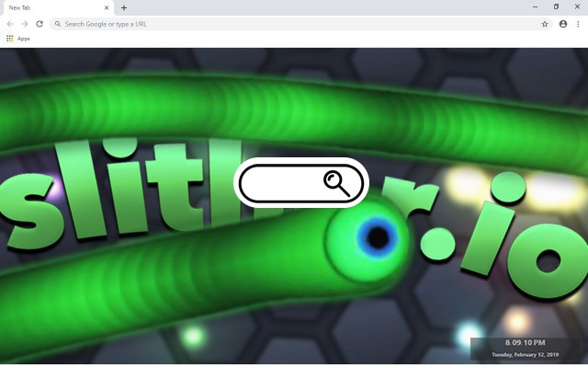Image resolution: width=588 pixels, height=368 pixels.
Task: Minimize the Chrome window
Action: pos(535,6)
